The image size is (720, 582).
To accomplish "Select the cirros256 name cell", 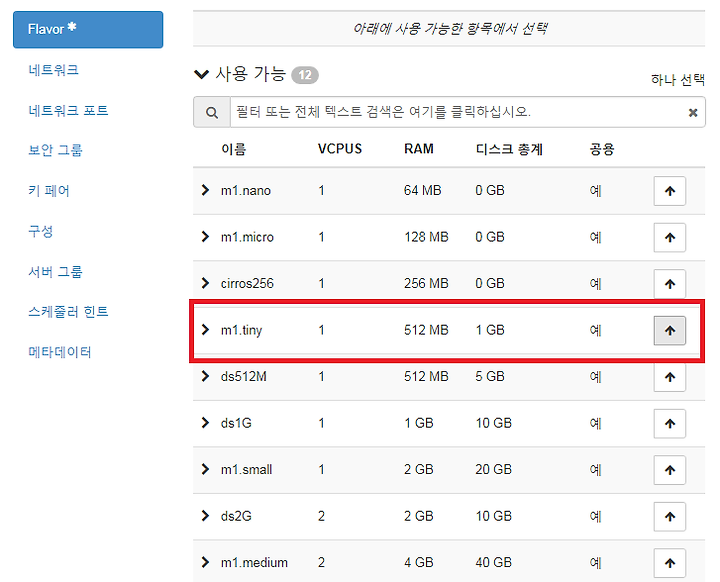I will click(247, 283).
